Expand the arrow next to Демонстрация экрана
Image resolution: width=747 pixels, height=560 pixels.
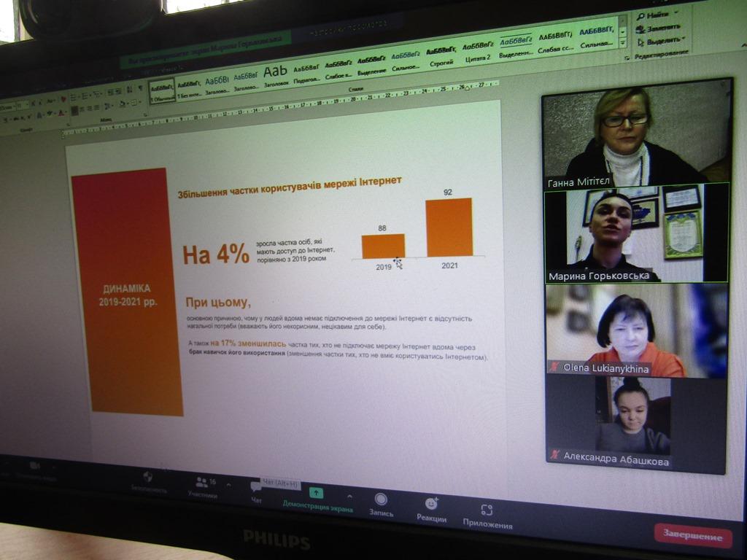(350, 497)
